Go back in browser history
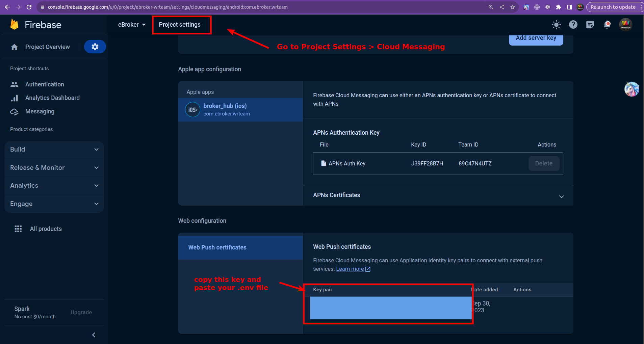The width and height of the screenshot is (644, 344). coord(7,7)
